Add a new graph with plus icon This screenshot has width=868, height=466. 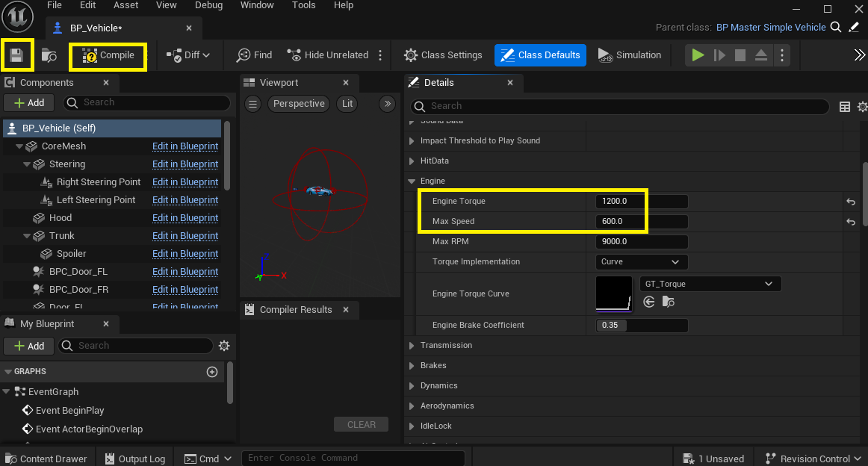click(212, 372)
